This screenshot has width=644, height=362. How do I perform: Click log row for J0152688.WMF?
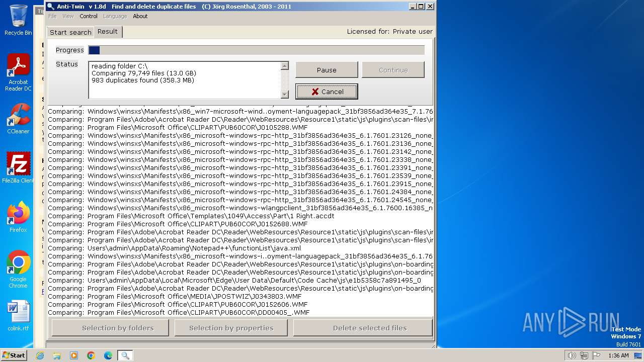pos(240,224)
